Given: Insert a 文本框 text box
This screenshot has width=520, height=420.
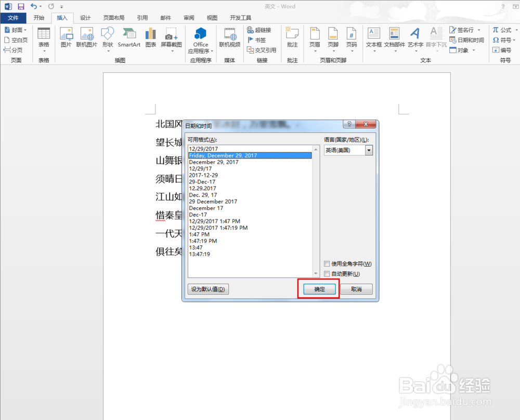Looking at the screenshot, I should [x=374, y=40].
